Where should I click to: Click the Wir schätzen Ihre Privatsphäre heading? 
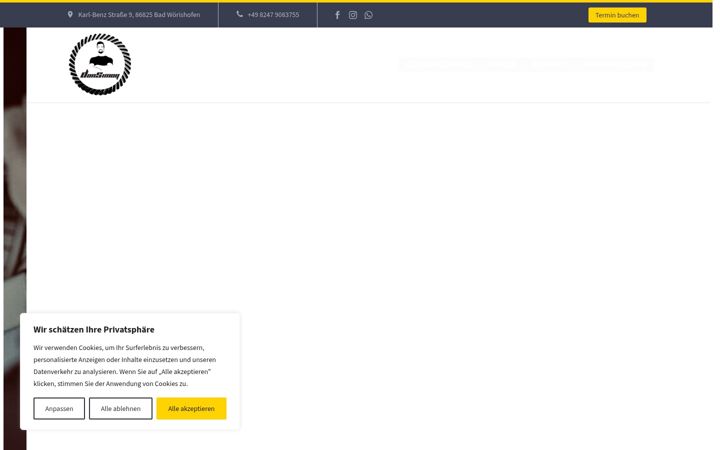[94, 329]
